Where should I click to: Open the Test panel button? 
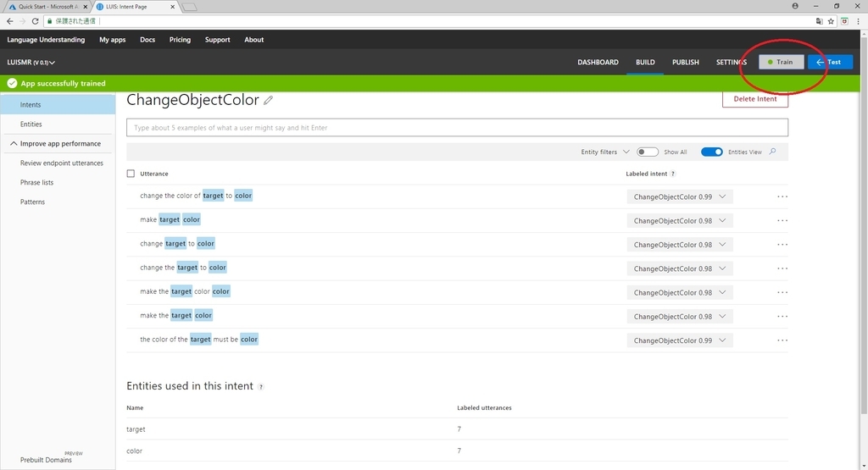(x=830, y=62)
